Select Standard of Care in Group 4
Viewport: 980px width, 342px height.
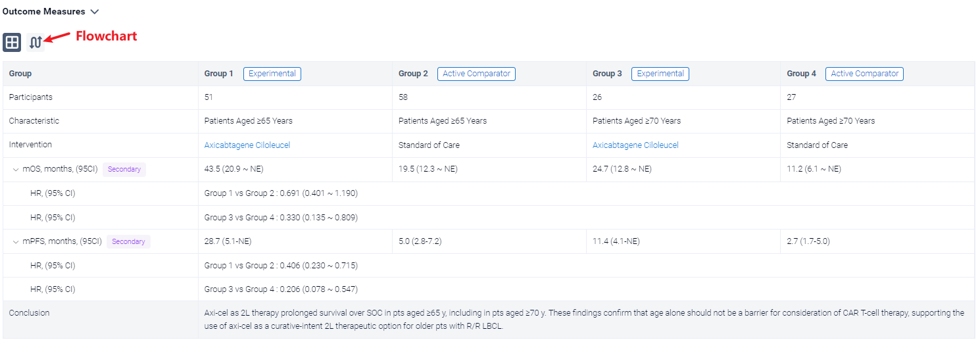(817, 145)
